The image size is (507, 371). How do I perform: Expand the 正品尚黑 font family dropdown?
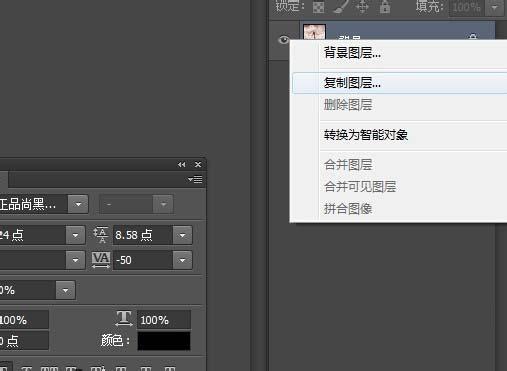tap(78, 204)
